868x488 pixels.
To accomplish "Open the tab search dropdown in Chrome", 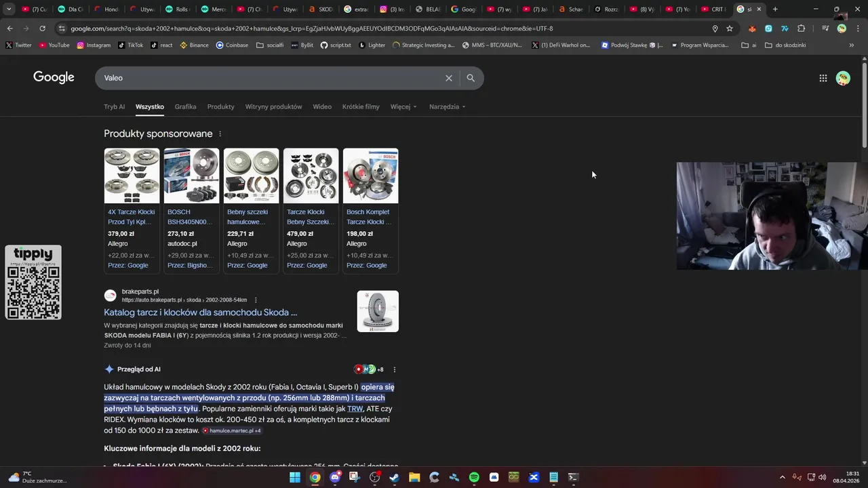I will coord(9,9).
